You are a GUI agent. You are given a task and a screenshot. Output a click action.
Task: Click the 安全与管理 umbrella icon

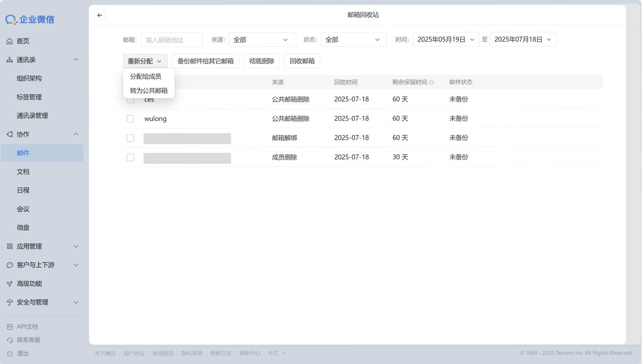click(x=10, y=302)
